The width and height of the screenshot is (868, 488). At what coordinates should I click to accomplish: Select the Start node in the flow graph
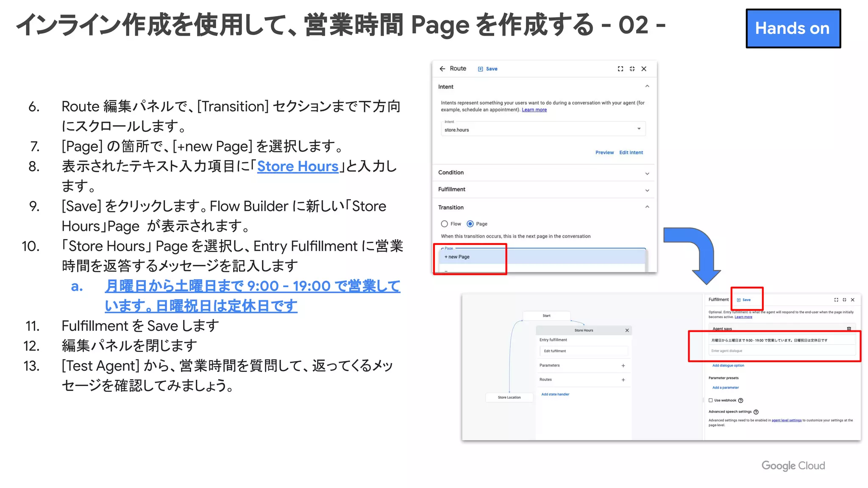[x=547, y=316]
